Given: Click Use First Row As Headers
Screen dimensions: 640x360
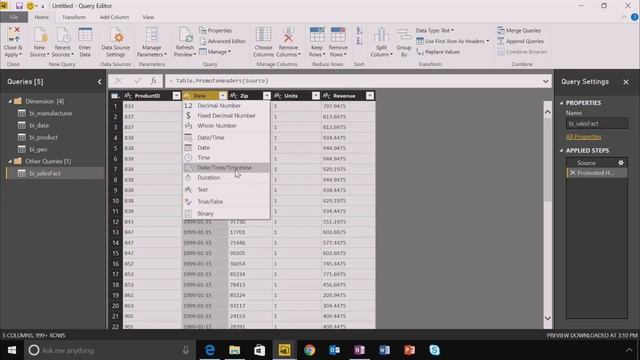Looking at the screenshot, I should [452, 41].
